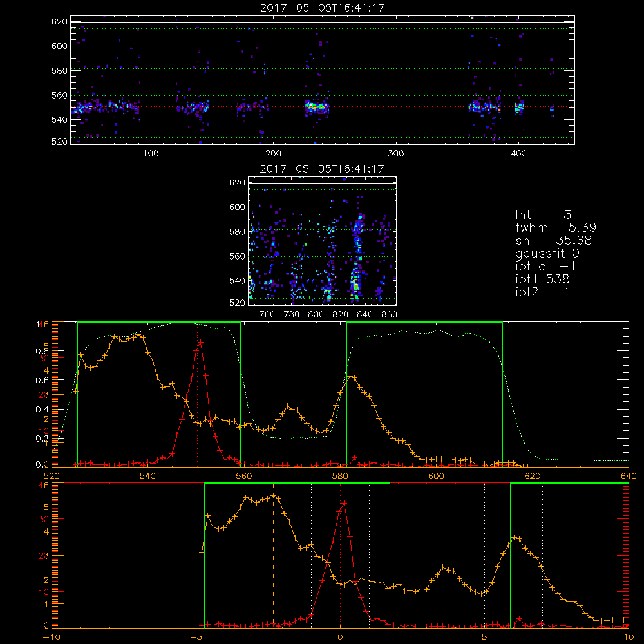Image resolution: width=644 pixels, height=644 pixels.
Task: Click x-axis label -10 of the bottom plot
Action: (x=52, y=638)
